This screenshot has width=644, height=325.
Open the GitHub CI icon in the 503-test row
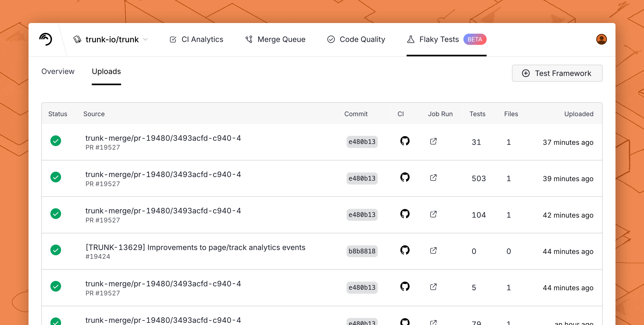coord(405,177)
